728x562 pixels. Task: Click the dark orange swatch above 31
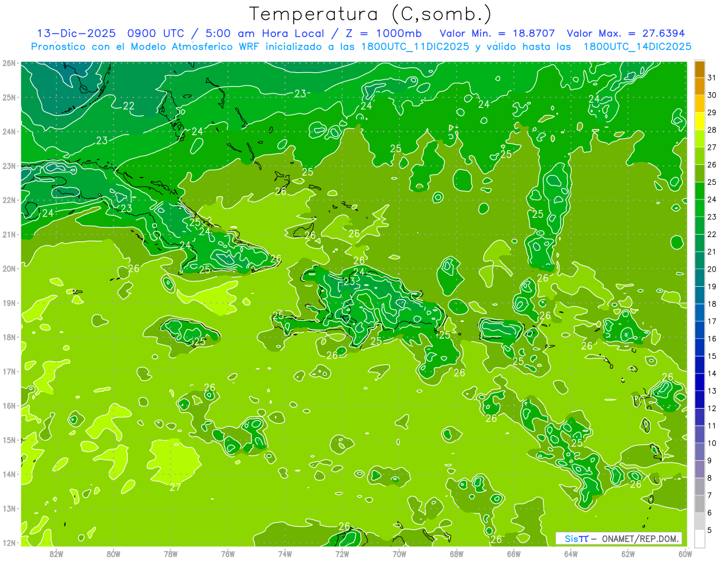[x=699, y=69]
